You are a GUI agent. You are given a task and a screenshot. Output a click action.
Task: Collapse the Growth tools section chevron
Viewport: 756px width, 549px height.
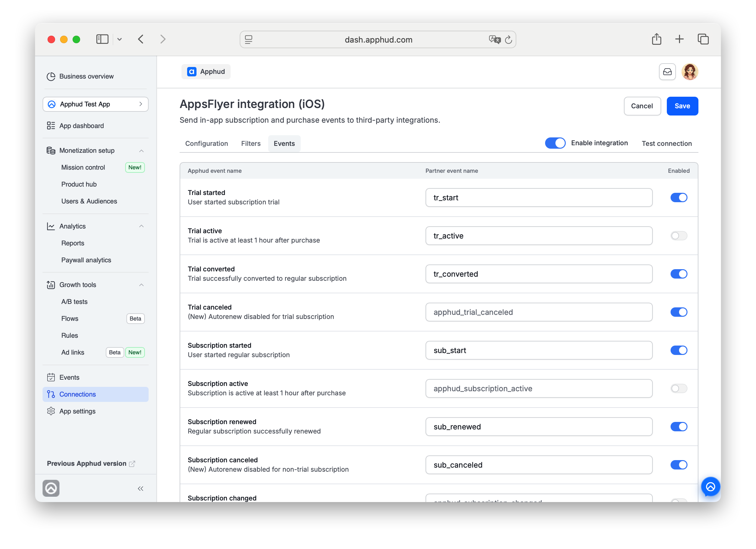click(x=141, y=285)
